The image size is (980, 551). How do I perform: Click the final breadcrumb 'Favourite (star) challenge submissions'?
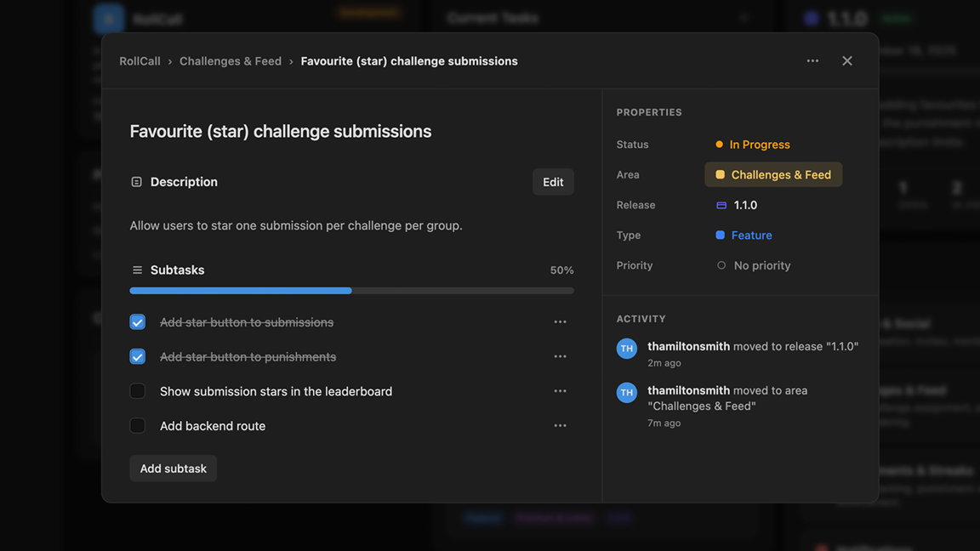click(x=409, y=61)
